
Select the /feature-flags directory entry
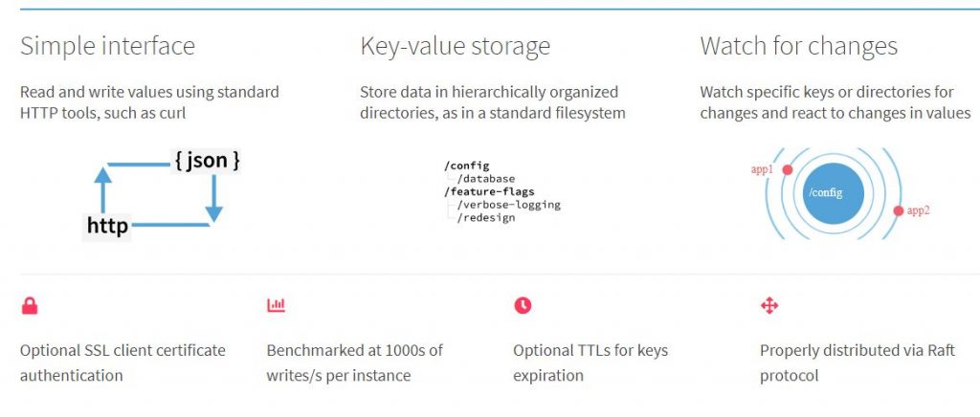[489, 191]
